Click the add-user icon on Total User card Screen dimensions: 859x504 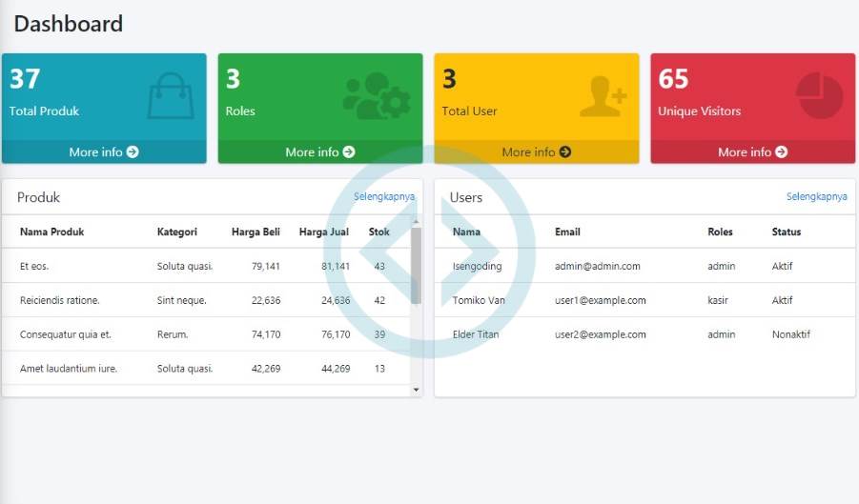click(603, 96)
